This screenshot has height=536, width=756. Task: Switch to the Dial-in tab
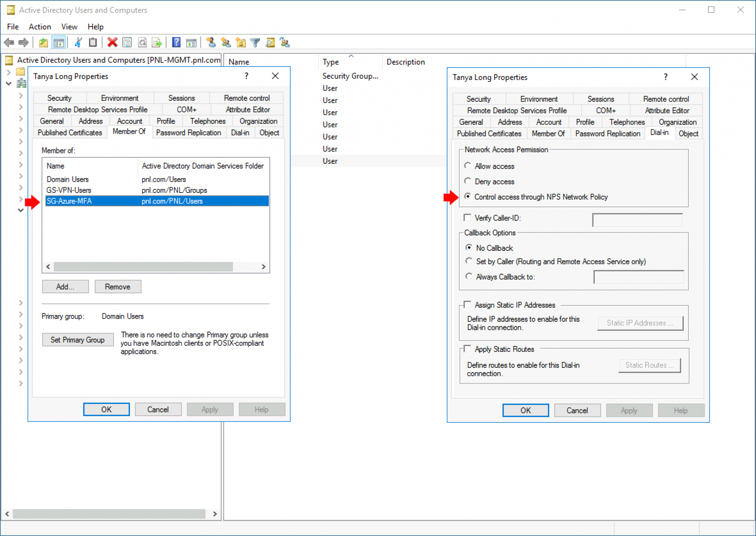pyautogui.click(x=660, y=133)
